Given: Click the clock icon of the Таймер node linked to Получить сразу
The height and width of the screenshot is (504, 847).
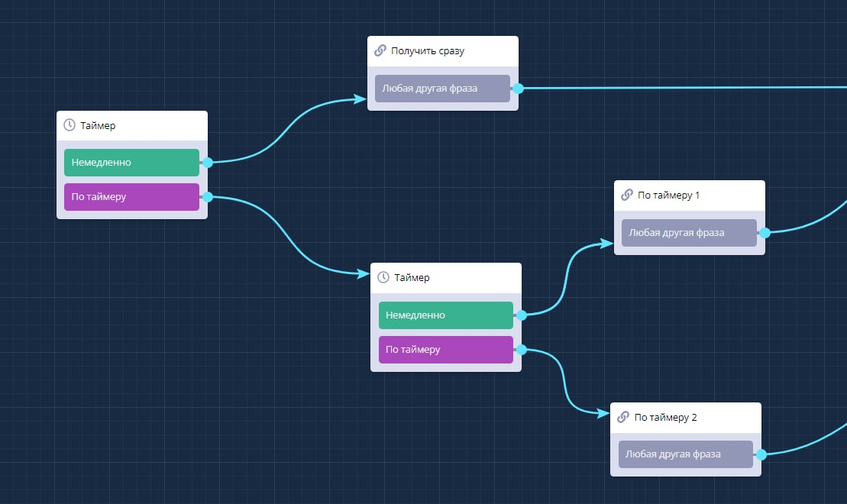Looking at the screenshot, I should (x=70, y=125).
